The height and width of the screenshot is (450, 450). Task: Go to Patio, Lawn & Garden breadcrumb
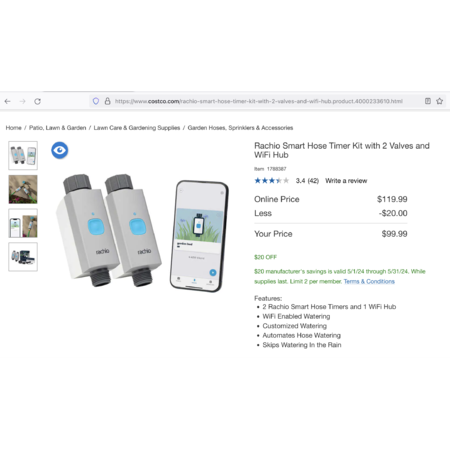57,128
